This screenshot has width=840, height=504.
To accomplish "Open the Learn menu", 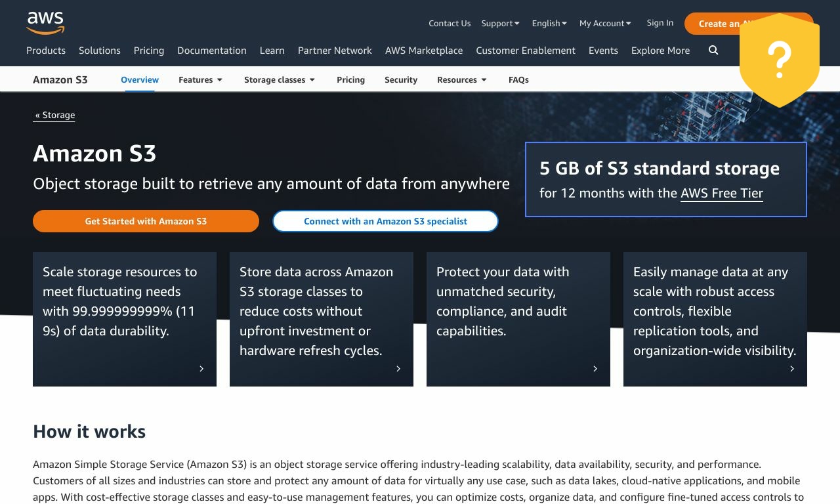I will point(272,51).
